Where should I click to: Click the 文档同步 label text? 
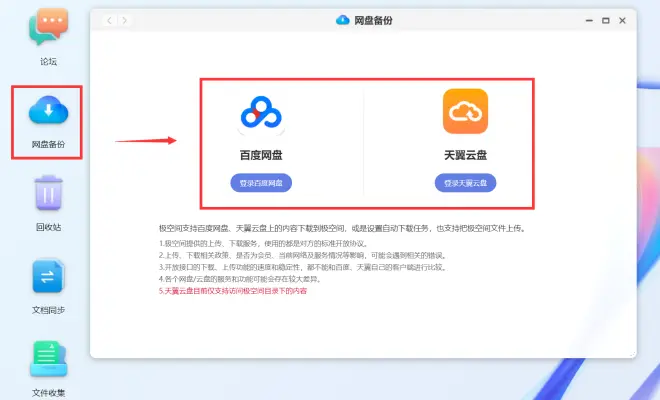[48, 310]
